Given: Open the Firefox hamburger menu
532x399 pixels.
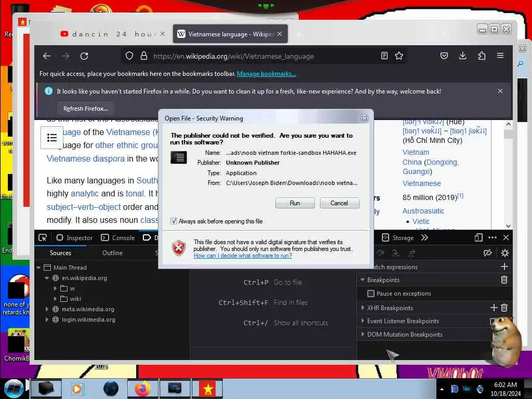Looking at the screenshot, I should [x=500, y=56].
